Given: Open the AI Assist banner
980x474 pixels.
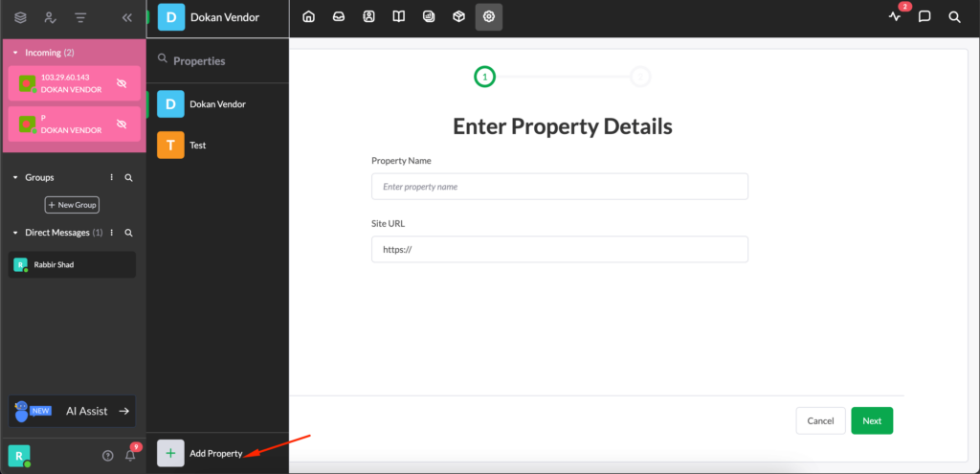Looking at the screenshot, I should [72, 411].
